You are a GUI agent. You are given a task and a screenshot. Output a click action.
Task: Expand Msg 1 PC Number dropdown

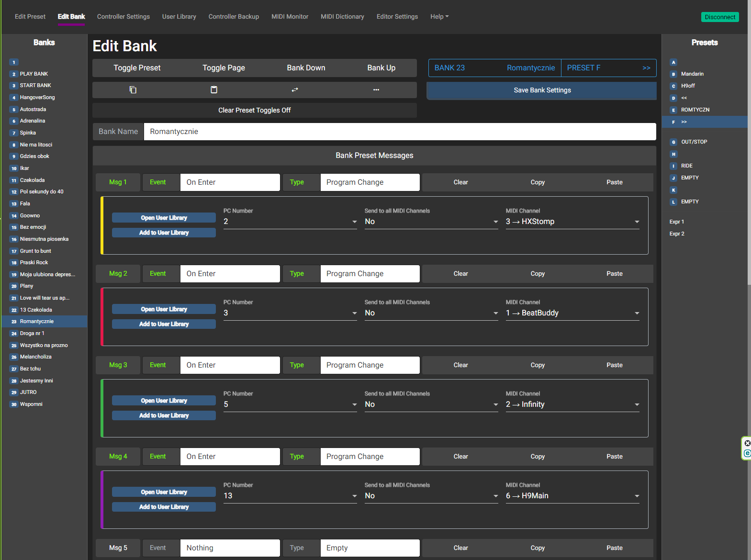click(290, 222)
